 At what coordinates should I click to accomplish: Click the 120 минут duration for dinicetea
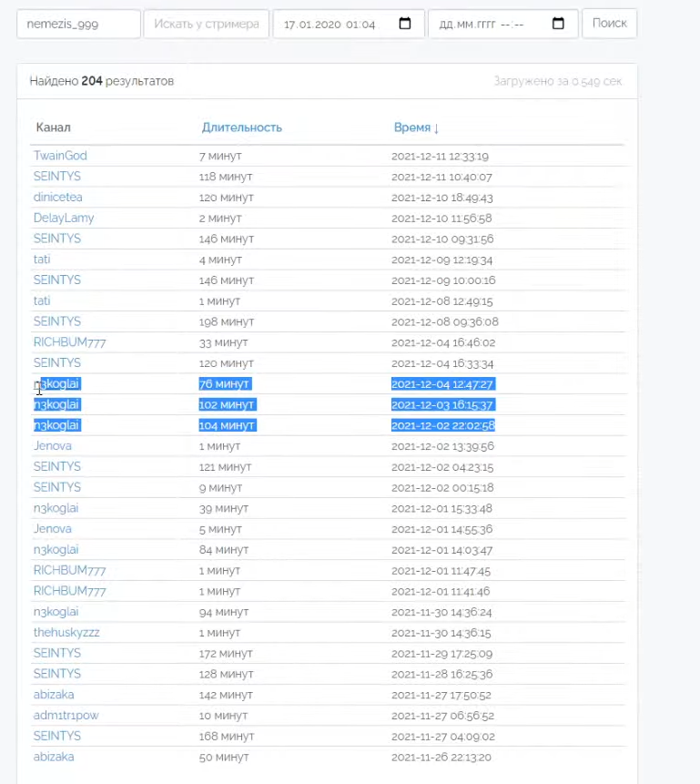click(226, 198)
